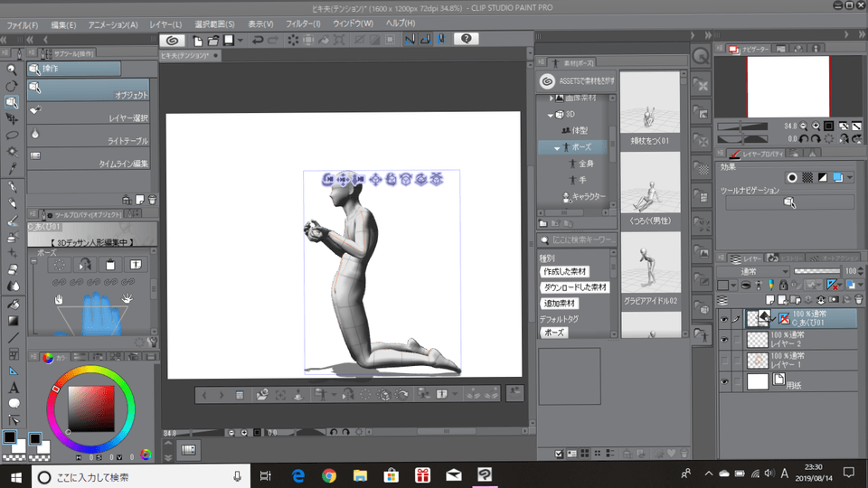Collapse the ポーズ tree node in the materials panel
Image resolution: width=868 pixels, height=488 pixels.
click(557, 147)
